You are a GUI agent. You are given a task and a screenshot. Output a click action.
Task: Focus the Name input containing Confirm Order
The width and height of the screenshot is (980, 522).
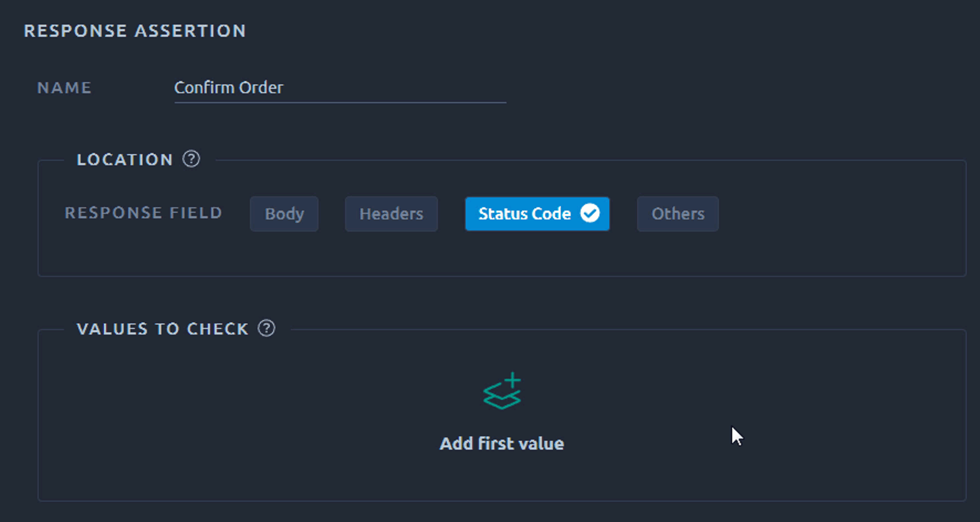click(340, 88)
